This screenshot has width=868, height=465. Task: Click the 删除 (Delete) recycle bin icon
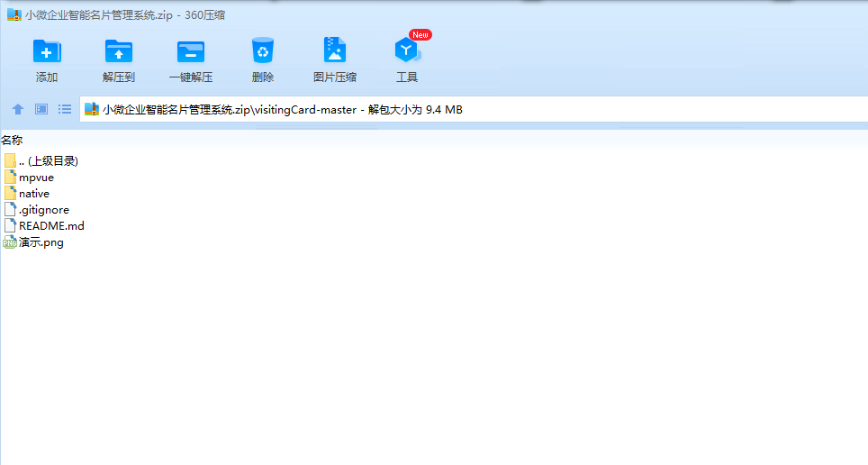coord(262,50)
